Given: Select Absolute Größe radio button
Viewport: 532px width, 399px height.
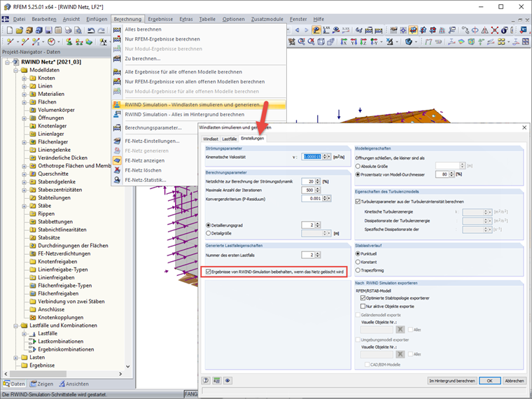Looking at the screenshot, I should pyautogui.click(x=358, y=167).
